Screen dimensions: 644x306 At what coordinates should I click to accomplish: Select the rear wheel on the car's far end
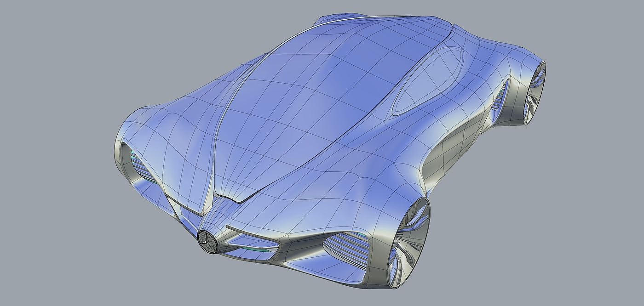(535, 93)
